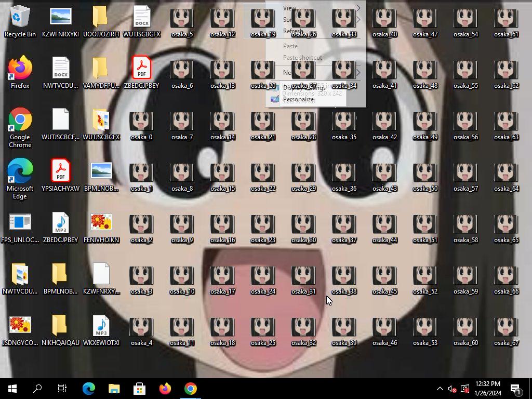Open taskbar Search
Screen dimensions: 532x399
coord(37,389)
